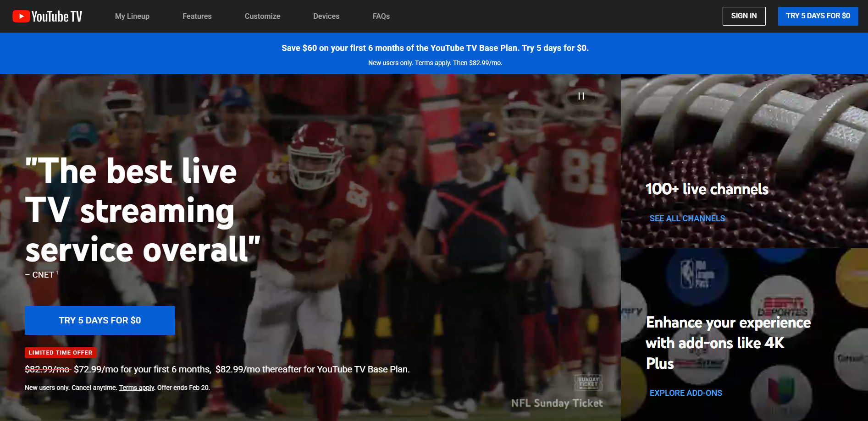Open the My Lineup menu item
This screenshot has height=421, width=868.
point(132,16)
